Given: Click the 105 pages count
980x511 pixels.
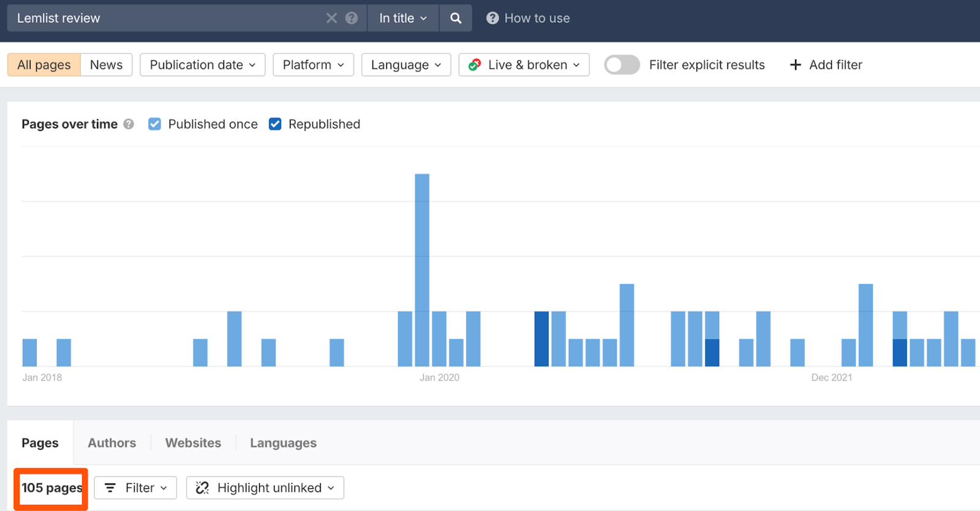Looking at the screenshot, I should (x=52, y=488).
